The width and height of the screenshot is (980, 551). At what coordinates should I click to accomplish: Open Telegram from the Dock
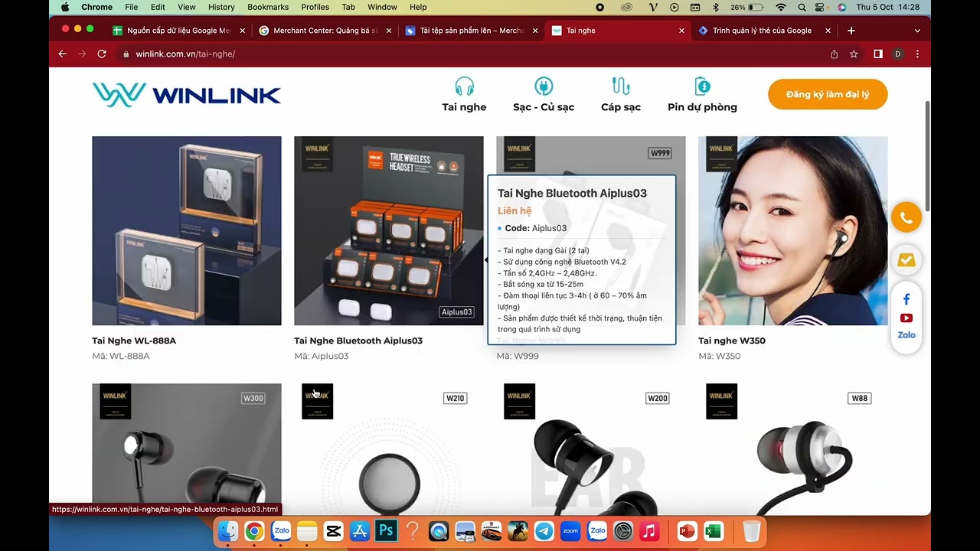coord(544,530)
